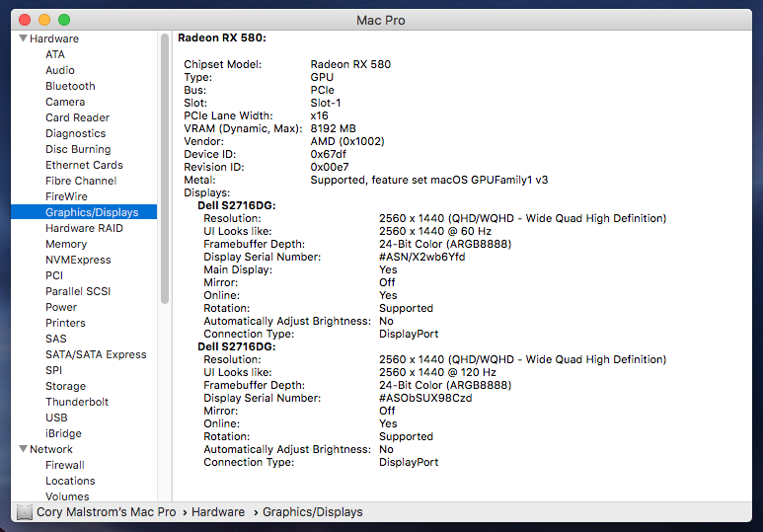Open the Printers entry

(65, 323)
